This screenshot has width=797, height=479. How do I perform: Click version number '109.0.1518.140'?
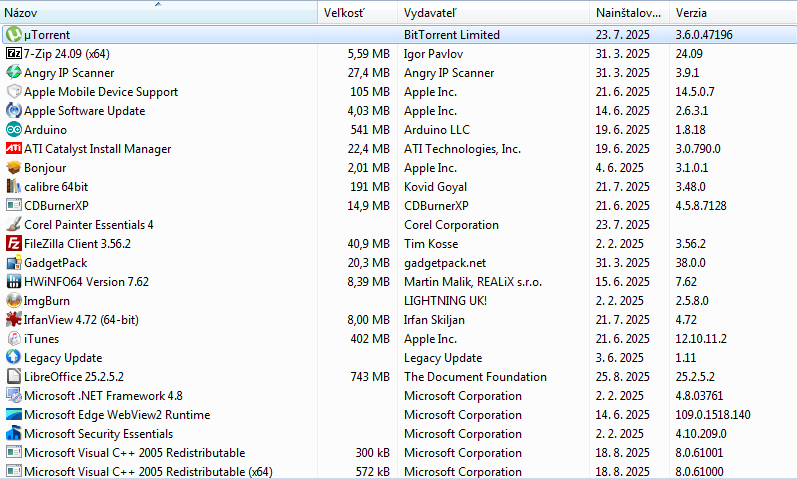713,415
